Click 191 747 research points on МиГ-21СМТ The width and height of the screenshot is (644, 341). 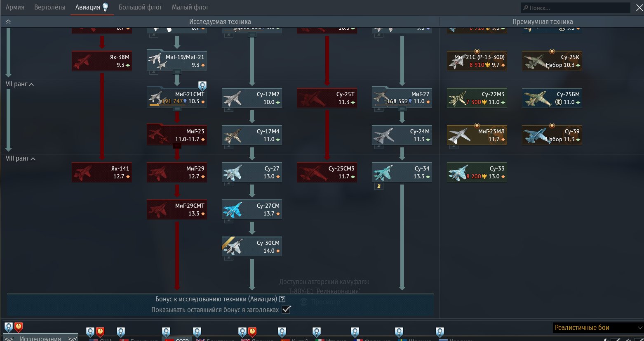point(173,101)
